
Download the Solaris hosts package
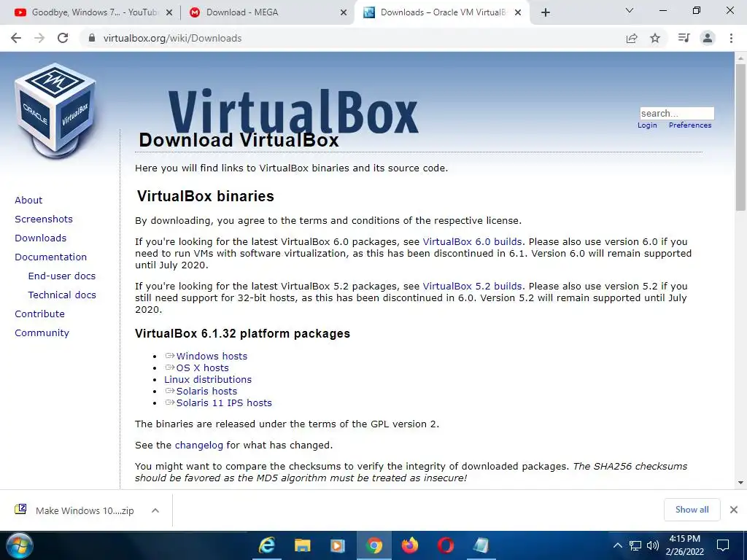tap(206, 392)
